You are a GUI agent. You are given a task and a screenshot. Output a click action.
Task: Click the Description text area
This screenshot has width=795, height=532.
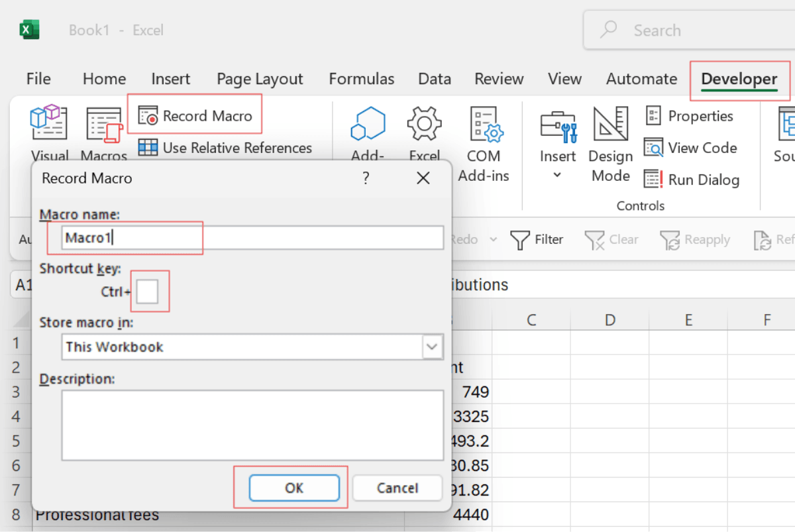click(252, 425)
